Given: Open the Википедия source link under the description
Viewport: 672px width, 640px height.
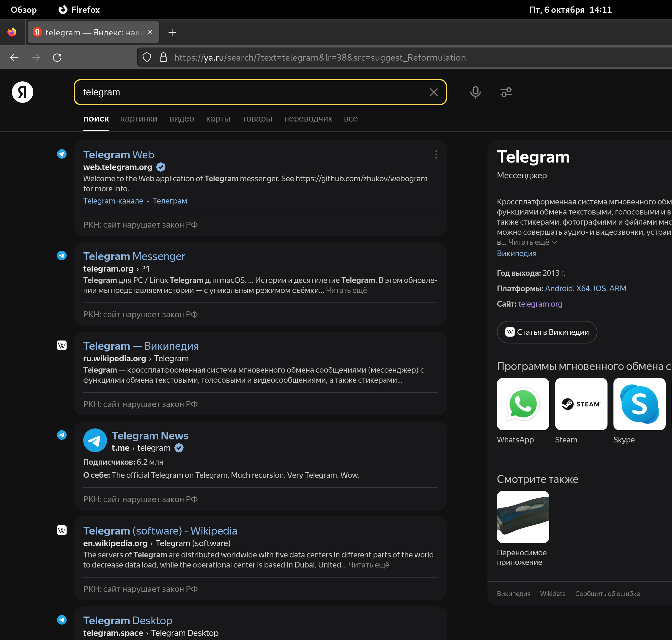Looking at the screenshot, I should click(516, 253).
